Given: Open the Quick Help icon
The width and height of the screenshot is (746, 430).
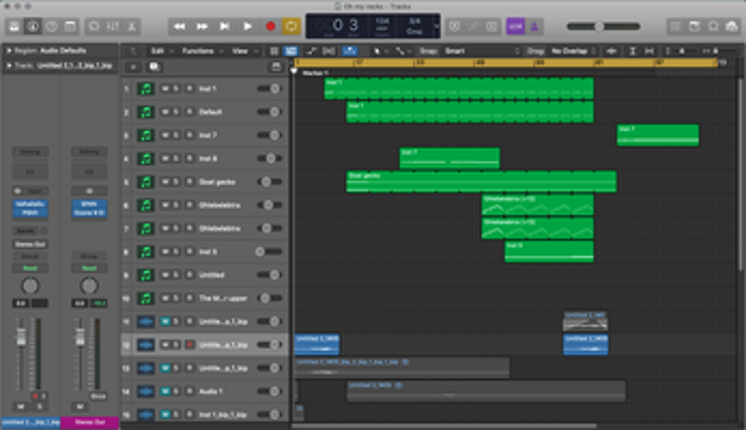Looking at the screenshot, I should coord(51,27).
